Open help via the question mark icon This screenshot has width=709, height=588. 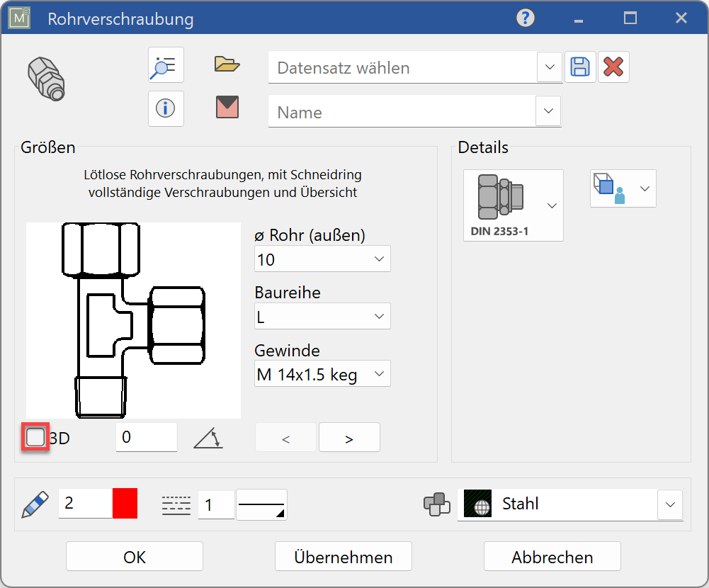pyautogui.click(x=524, y=18)
